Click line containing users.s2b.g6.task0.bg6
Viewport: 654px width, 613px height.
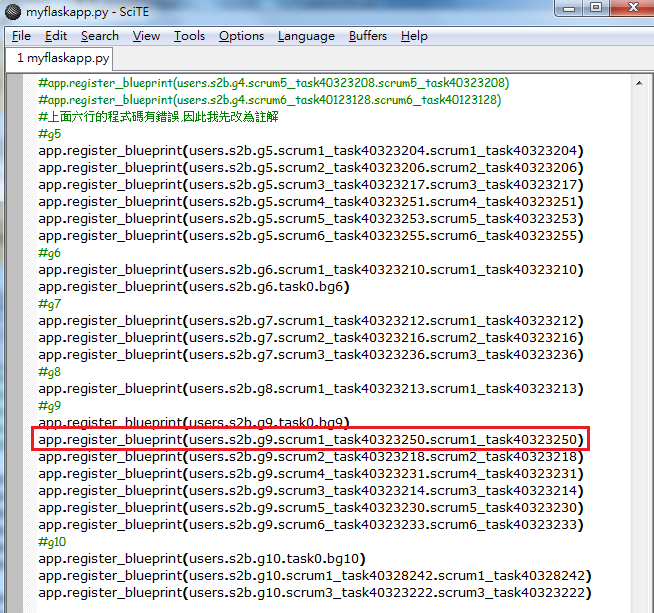[x=194, y=287]
